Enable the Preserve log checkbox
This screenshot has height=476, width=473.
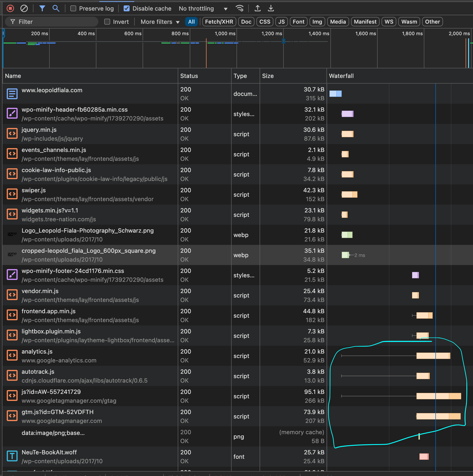click(x=73, y=8)
